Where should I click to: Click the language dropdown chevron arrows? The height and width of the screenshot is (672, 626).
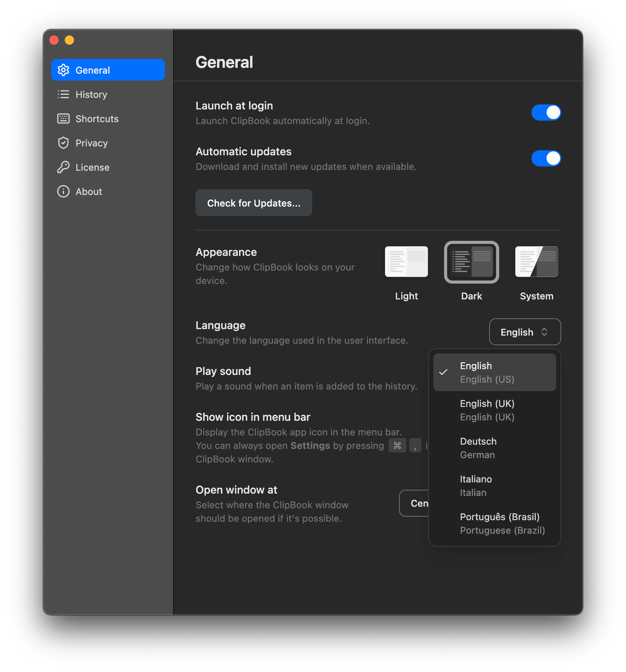544,332
